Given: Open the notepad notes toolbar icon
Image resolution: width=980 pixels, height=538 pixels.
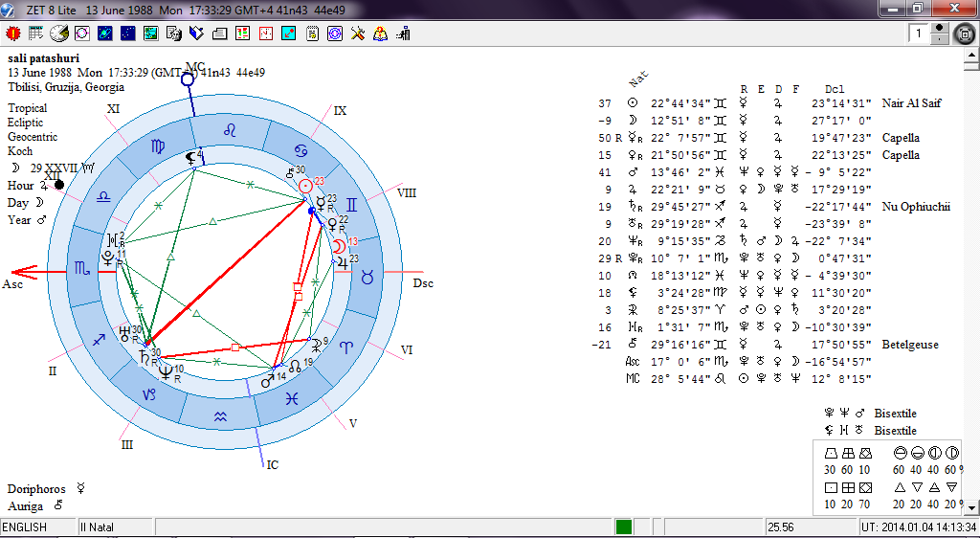Looking at the screenshot, I should click(312, 34).
